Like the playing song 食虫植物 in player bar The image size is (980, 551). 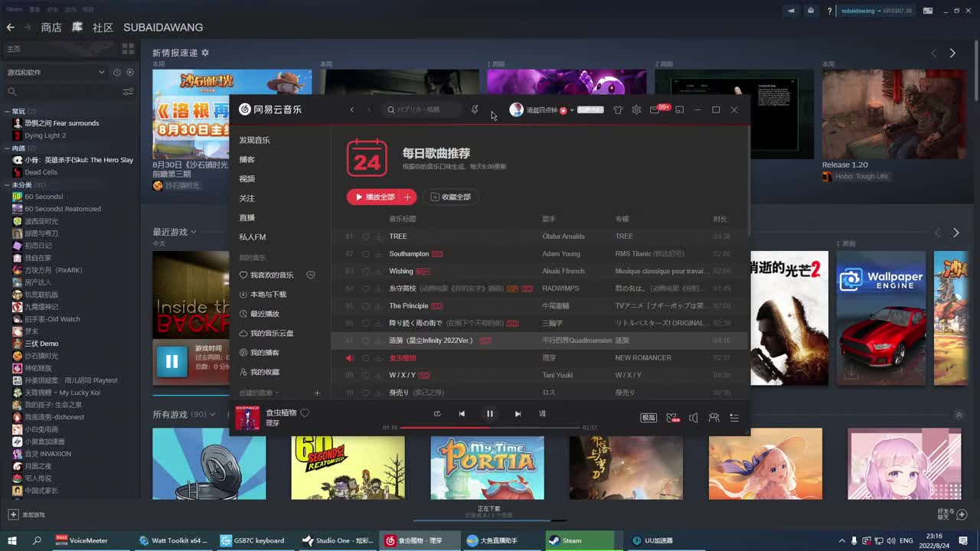click(304, 413)
